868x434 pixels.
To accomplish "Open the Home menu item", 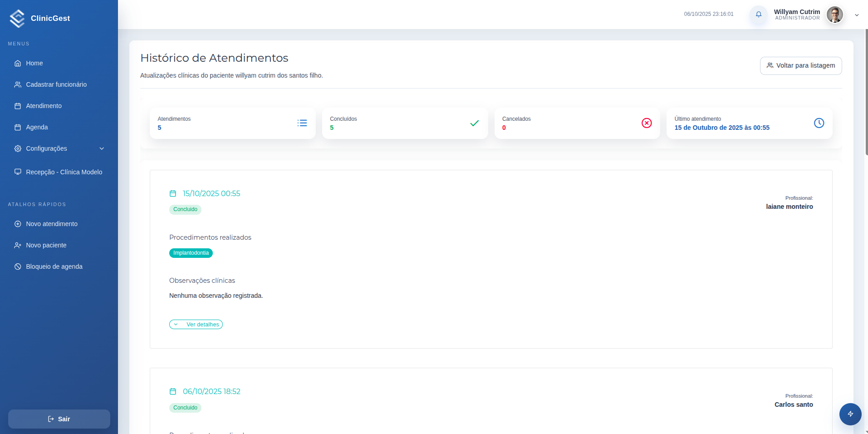I will point(34,63).
